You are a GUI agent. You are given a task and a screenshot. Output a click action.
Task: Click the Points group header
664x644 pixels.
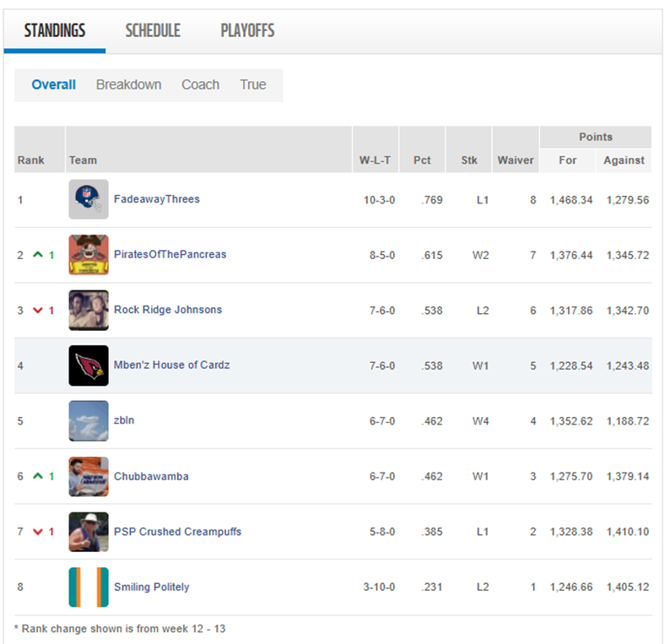[596, 137]
